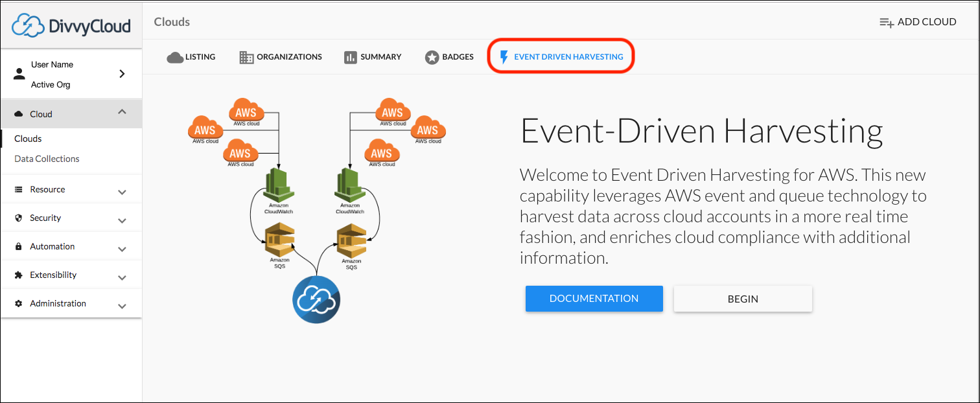The width and height of the screenshot is (980, 403).
Task: Open the Add Cloud icon button
Action: point(887,22)
